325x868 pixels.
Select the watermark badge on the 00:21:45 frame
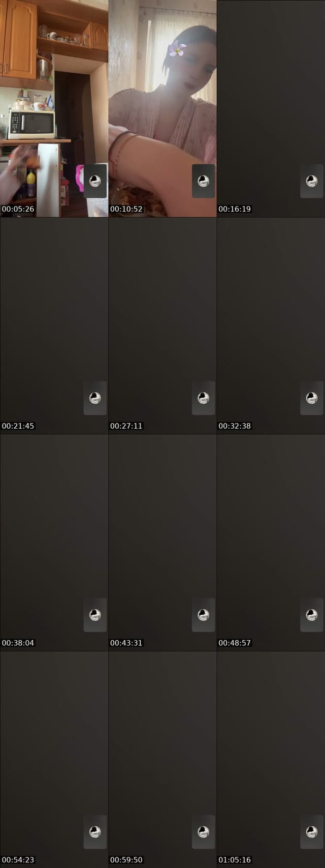tap(95, 398)
